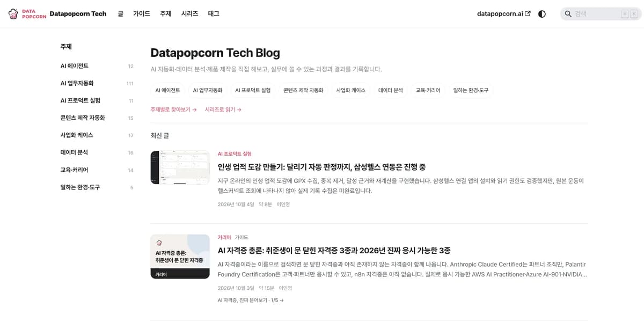
Task: Open the external datapopcorn.ai link
Action: 503,14
